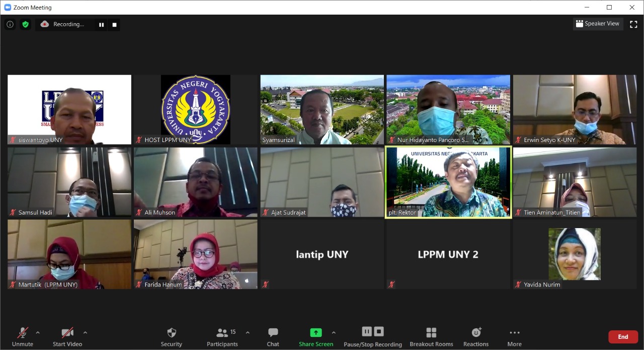Open Security options
Image resolution: width=644 pixels, height=350 pixels.
[x=172, y=336]
